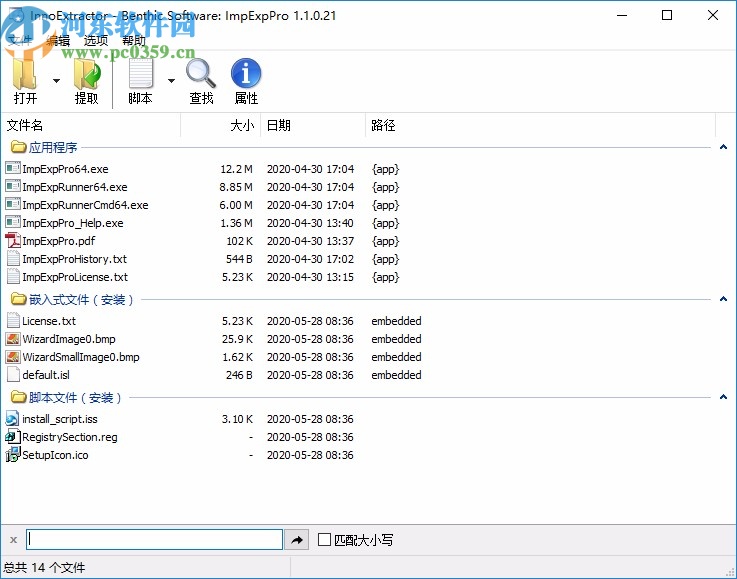Enable the 匹配大小写 checkbox

pos(324,540)
